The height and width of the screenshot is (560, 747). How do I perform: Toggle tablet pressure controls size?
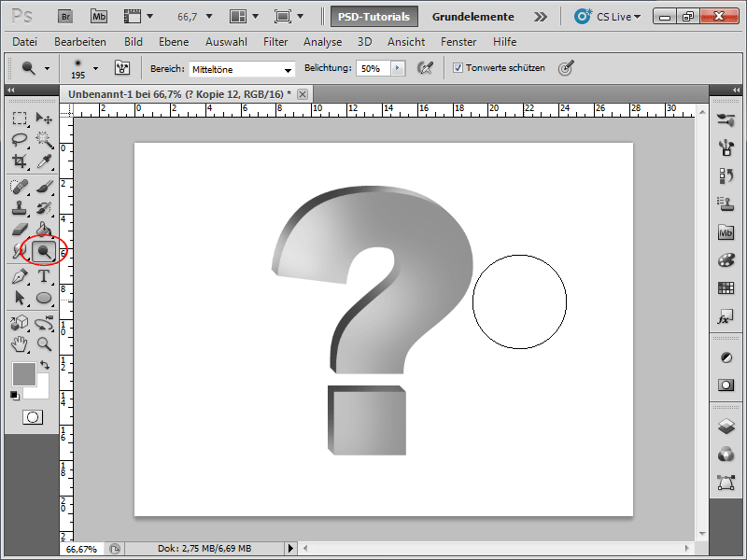click(x=566, y=68)
